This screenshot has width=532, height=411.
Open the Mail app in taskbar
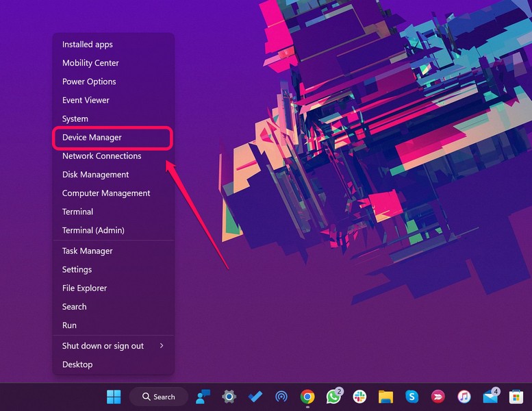point(490,397)
